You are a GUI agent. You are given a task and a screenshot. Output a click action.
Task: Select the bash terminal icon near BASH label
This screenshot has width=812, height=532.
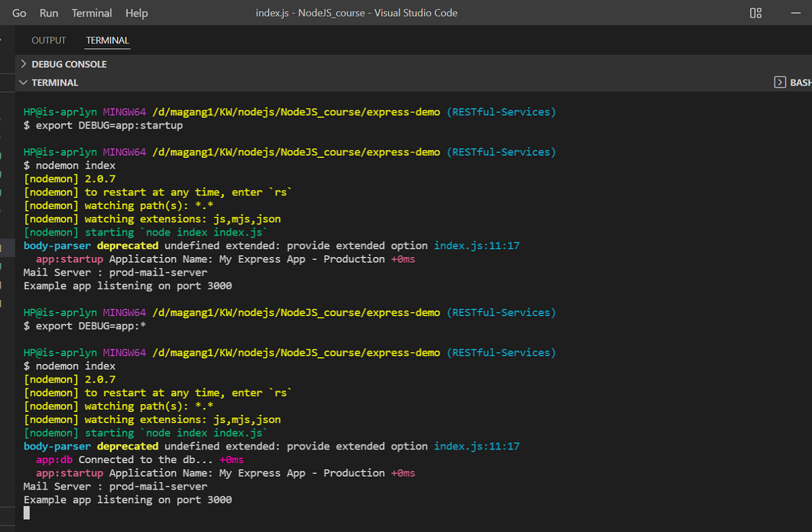pyautogui.click(x=781, y=82)
